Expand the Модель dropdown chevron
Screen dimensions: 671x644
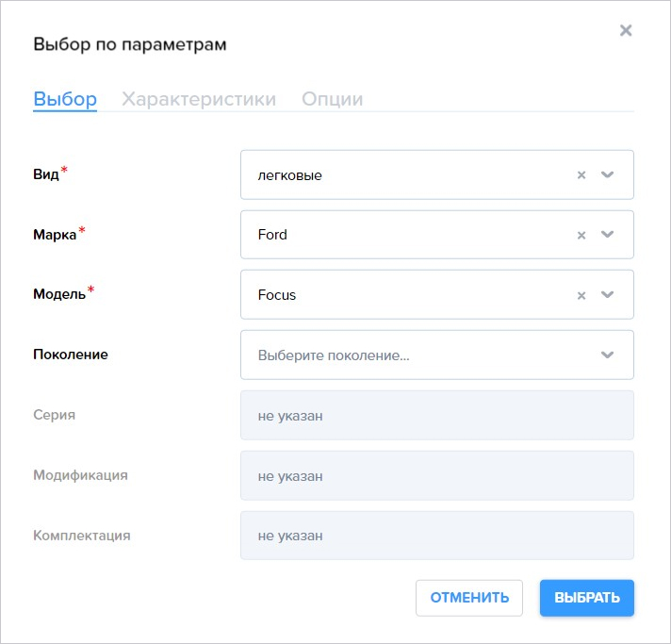(x=607, y=294)
